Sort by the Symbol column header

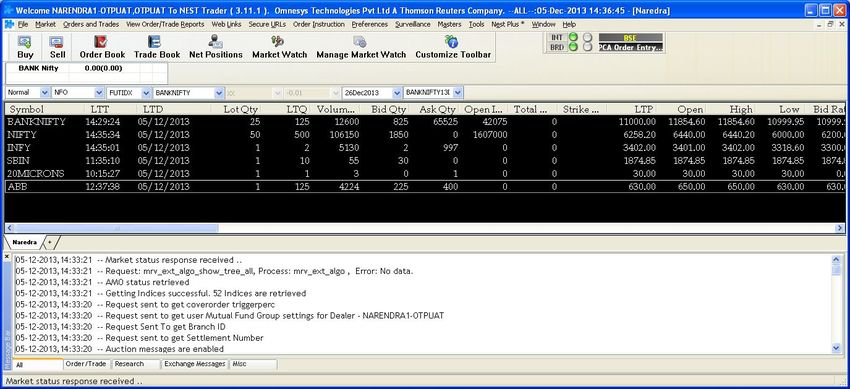[44, 109]
